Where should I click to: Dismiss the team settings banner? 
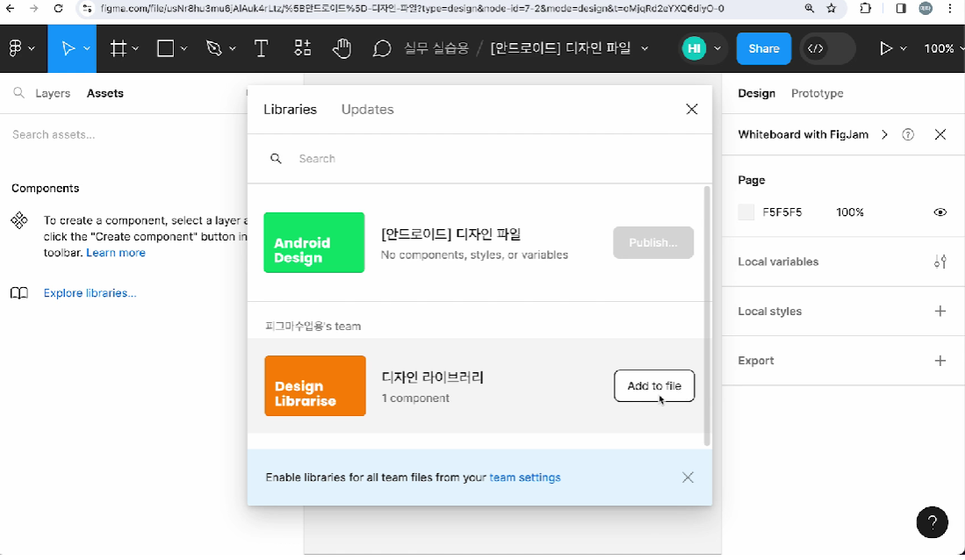(x=688, y=477)
